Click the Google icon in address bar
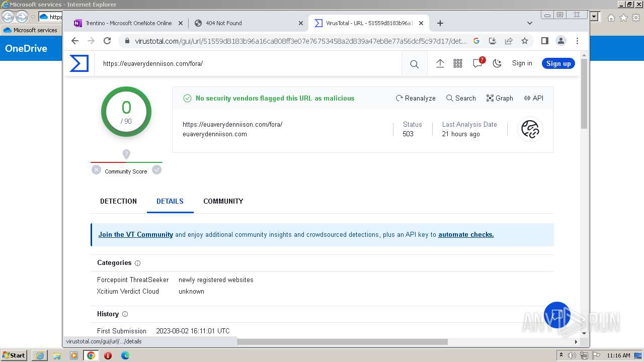This screenshot has height=362, width=644. (x=476, y=41)
